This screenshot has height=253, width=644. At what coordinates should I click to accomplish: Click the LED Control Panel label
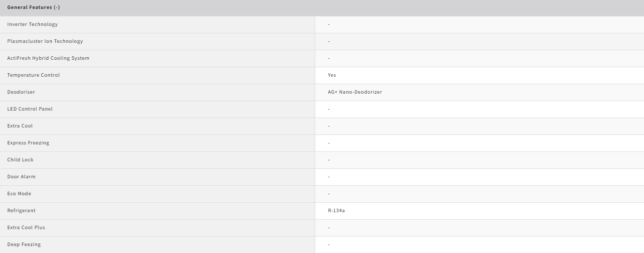pyautogui.click(x=30, y=109)
